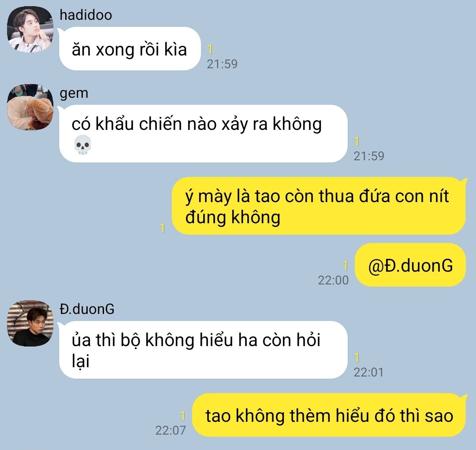Screen dimensions: 476x450
Task: Tap the gem sender name
Action: [74, 94]
